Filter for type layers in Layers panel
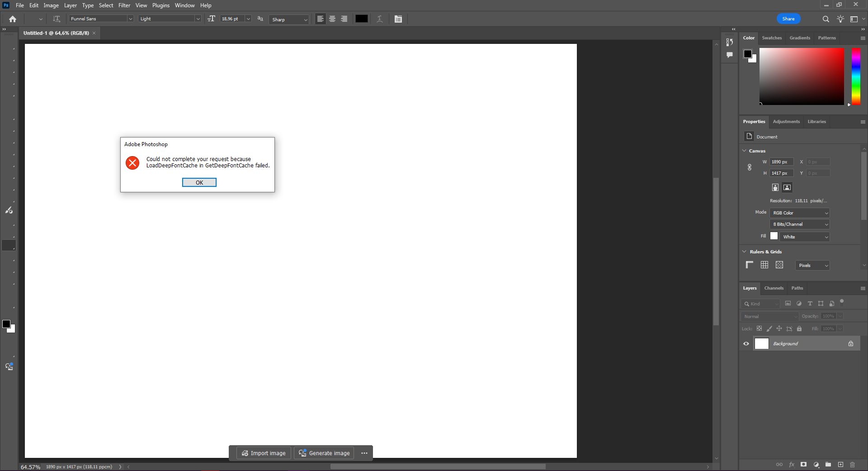The height and width of the screenshot is (471, 868). pyautogui.click(x=810, y=304)
